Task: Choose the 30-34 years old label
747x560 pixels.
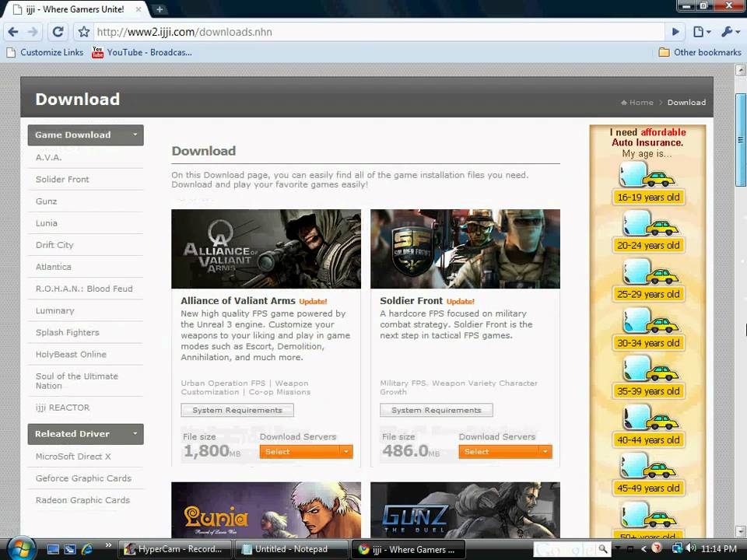Action: coord(648,343)
